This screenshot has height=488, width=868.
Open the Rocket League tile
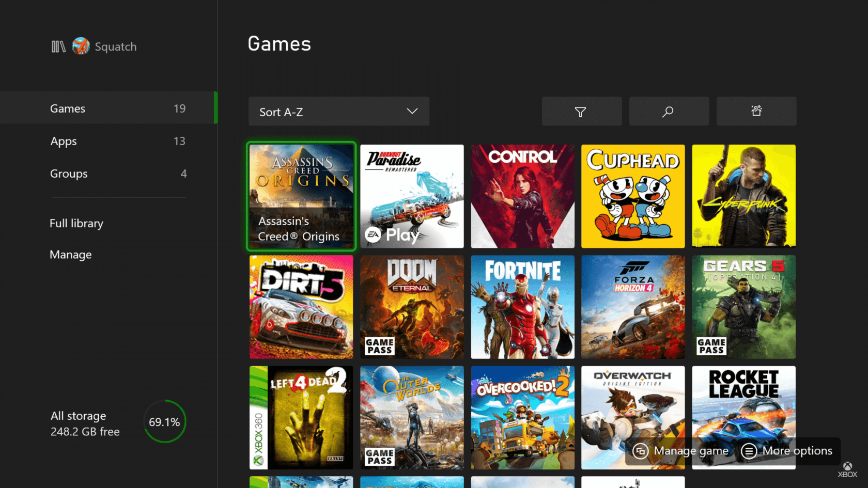pos(743,418)
